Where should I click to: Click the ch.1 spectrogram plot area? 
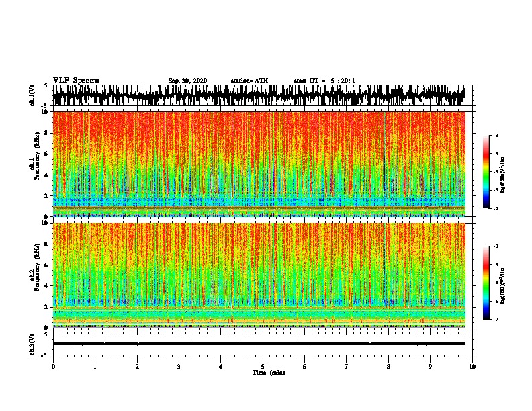point(259,164)
